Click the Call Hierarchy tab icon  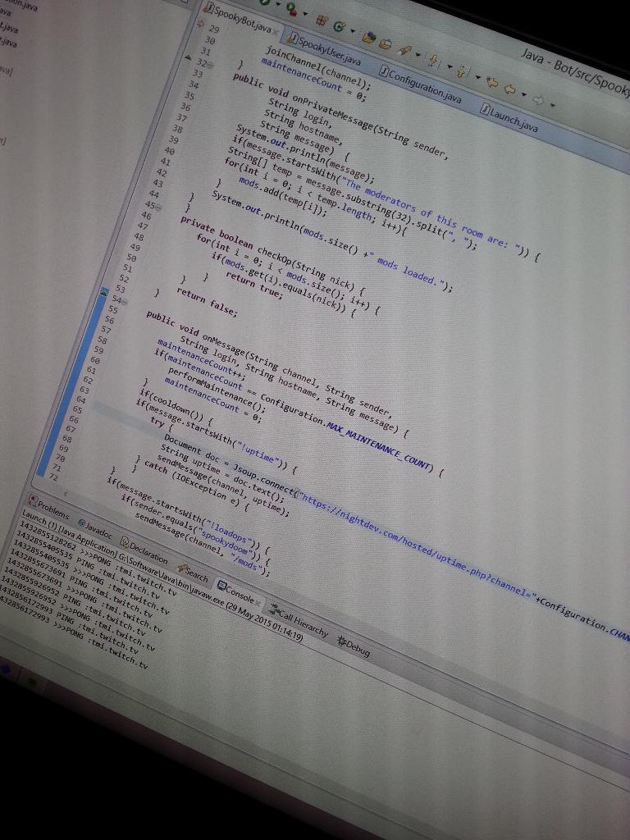click(x=274, y=609)
